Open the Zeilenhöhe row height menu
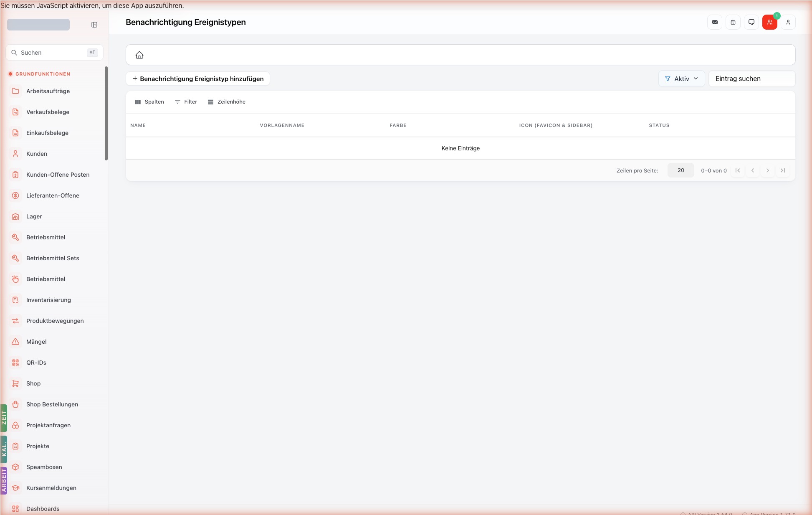Image resolution: width=812 pixels, height=515 pixels. point(227,102)
